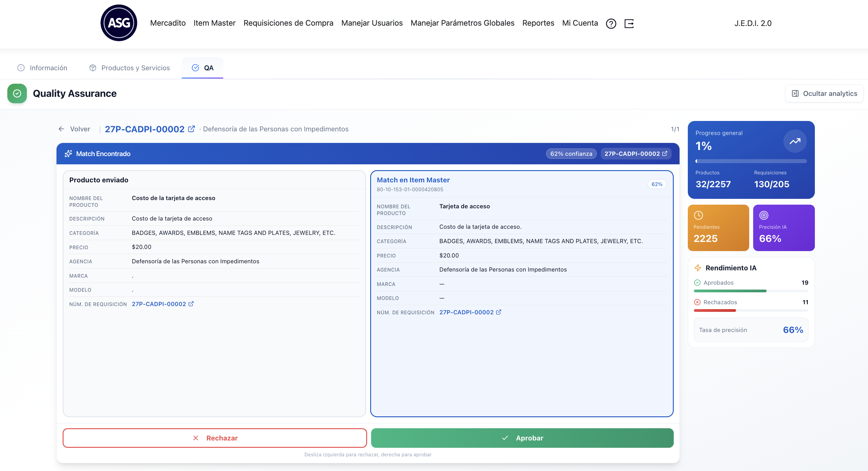Open 27P-CADPI-00002 badge in Match Encontrado header

(x=636, y=154)
